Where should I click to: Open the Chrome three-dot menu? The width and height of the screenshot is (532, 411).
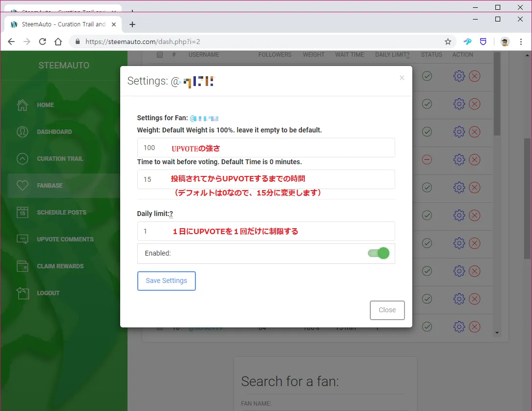point(521,42)
